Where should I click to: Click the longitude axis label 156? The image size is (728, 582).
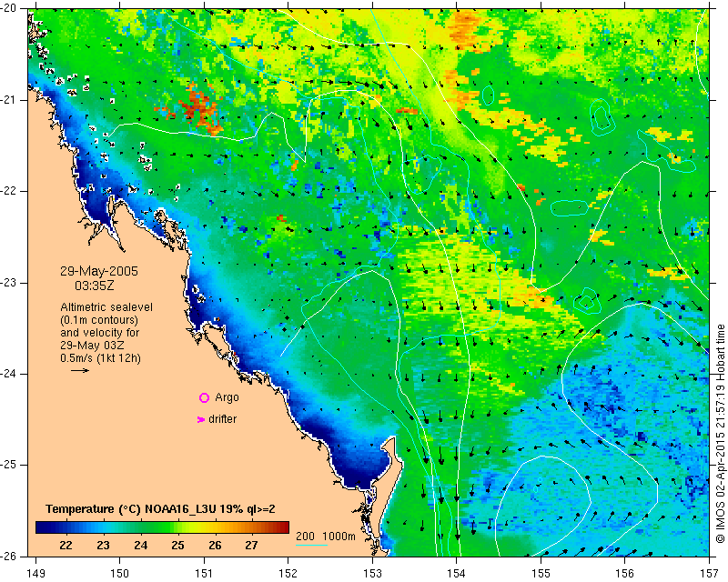tap(625, 574)
